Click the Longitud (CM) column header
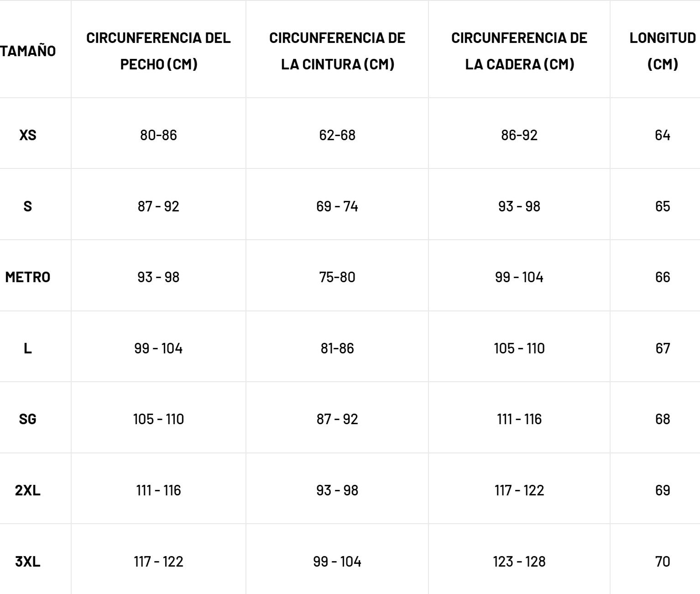Image resolution: width=700 pixels, height=594 pixels. tap(663, 51)
